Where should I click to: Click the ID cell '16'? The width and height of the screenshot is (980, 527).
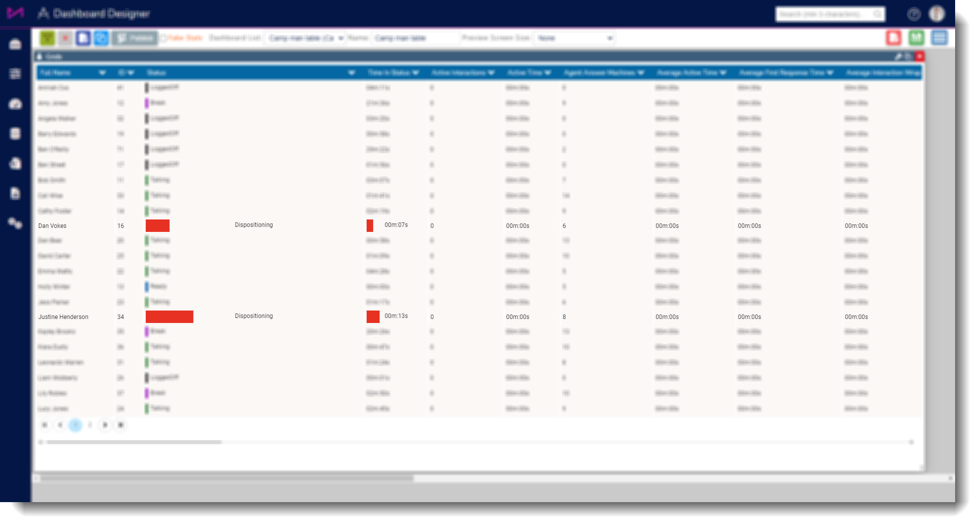(120, 226)
